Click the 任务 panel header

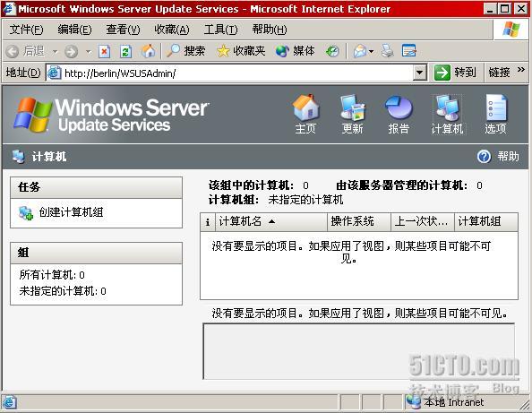pyautogui.click(x=97, y=187)
